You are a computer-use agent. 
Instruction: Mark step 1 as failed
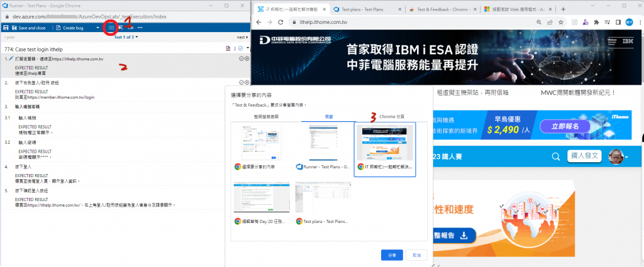[x=247, y=59]
